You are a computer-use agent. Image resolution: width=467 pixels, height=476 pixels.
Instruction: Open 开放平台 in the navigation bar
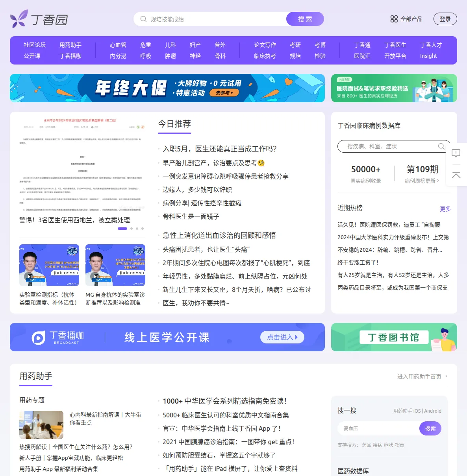(395, 56)
